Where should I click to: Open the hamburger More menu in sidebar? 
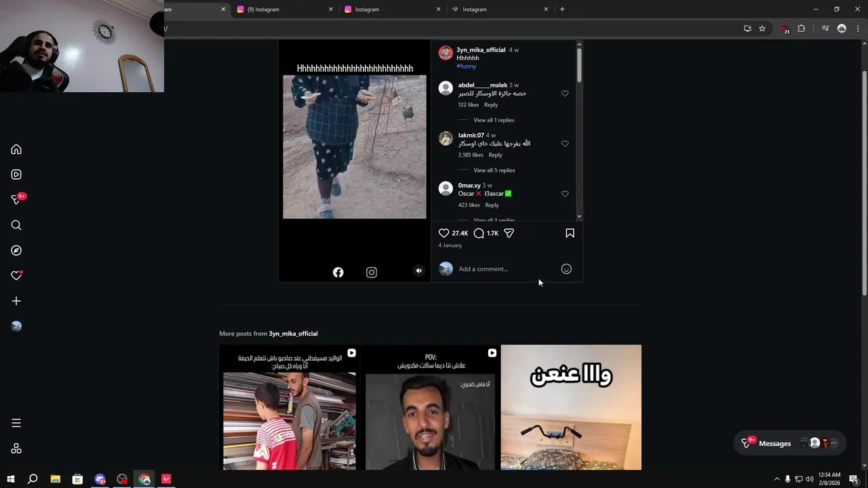point(16,423)
